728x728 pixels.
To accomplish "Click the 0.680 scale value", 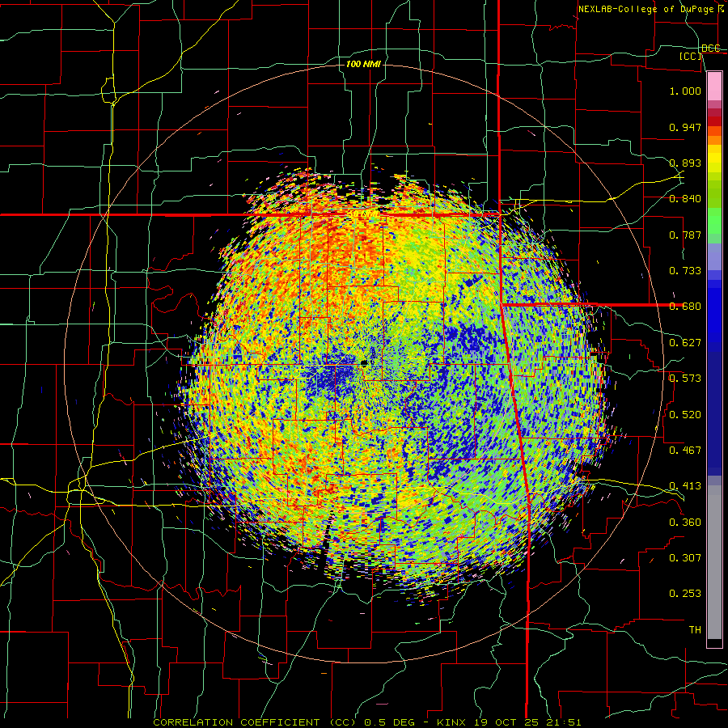I will pos(685,307).
